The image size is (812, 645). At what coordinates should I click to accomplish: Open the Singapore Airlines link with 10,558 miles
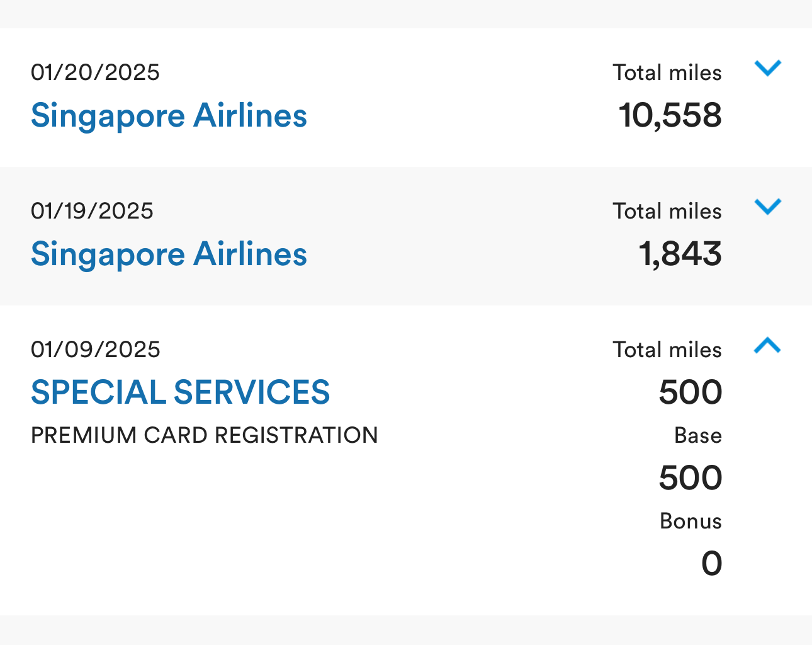(x=169, y=116)
